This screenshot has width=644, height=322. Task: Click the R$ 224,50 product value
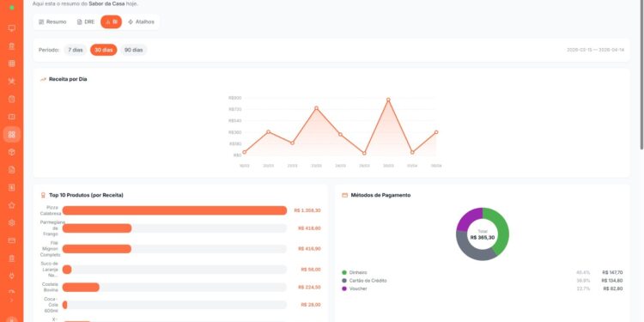point(310,287)
